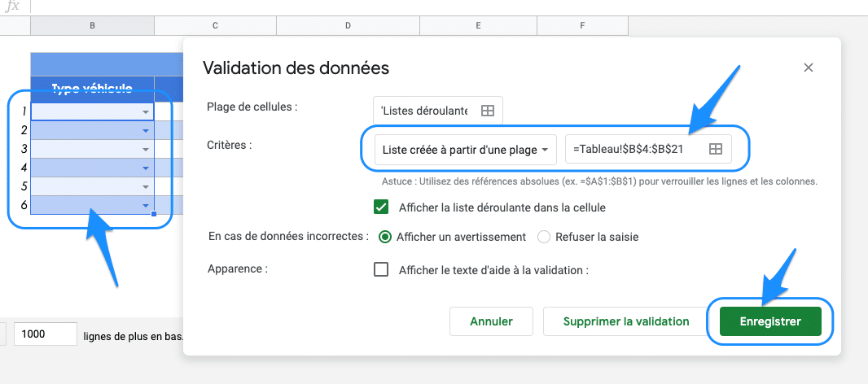Open 'Liste créée à partir d'une plage' dropdown

tap(465, 150)
